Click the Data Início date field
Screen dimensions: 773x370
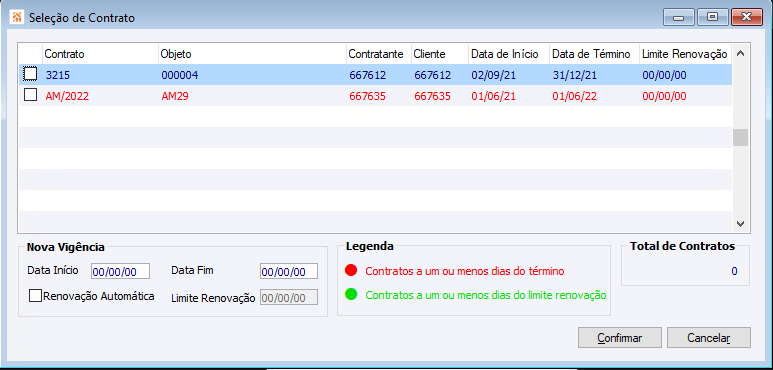[x=120, y=271]
